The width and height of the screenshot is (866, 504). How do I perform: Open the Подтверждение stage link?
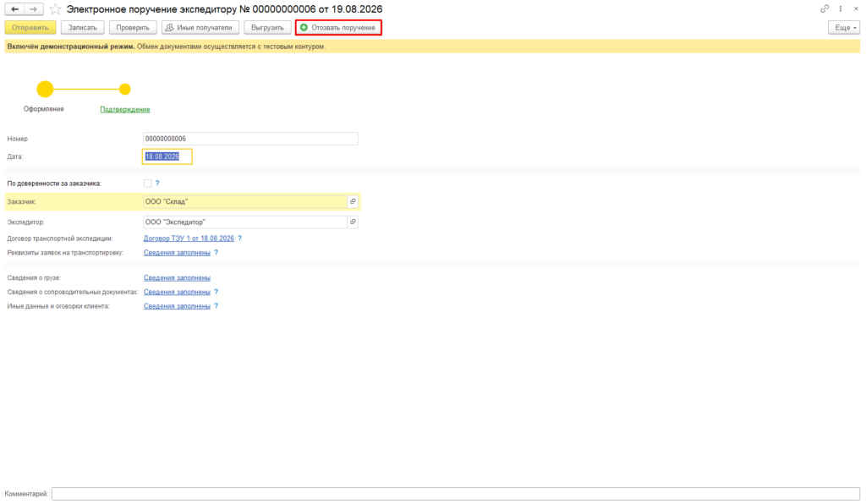coord(125,109)
